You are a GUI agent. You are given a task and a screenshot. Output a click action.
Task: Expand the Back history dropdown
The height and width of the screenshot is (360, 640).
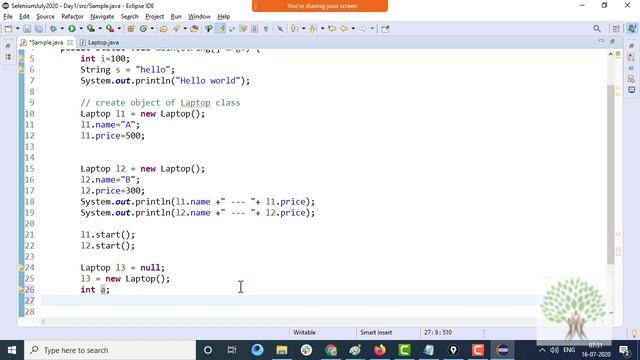click(x=353, y=29)
